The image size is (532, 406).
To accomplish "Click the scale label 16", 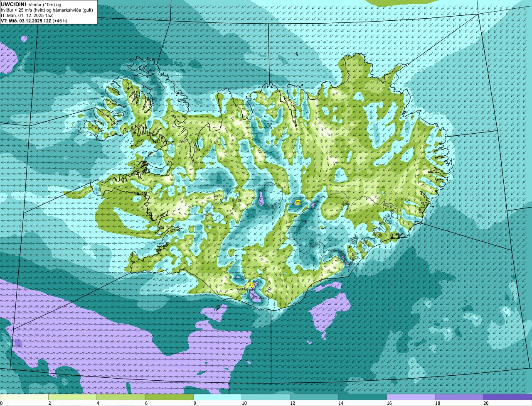I will [x=389, y=403].
